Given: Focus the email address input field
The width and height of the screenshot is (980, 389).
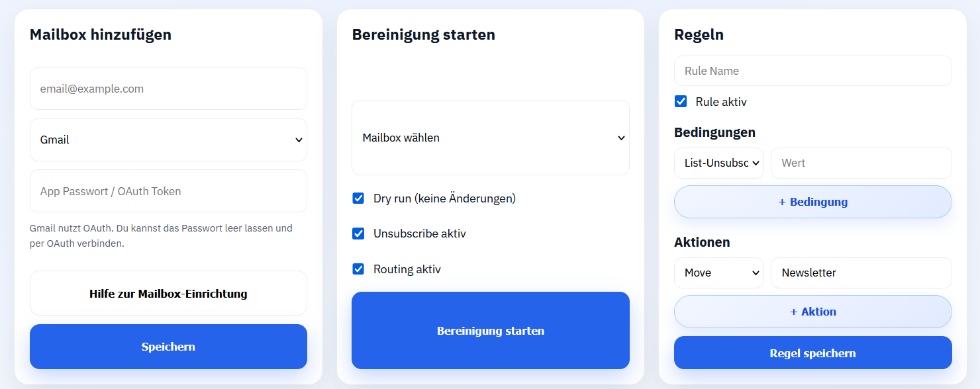Looking at the screenshot, I should pyautogui.click(x=168, y=89).
